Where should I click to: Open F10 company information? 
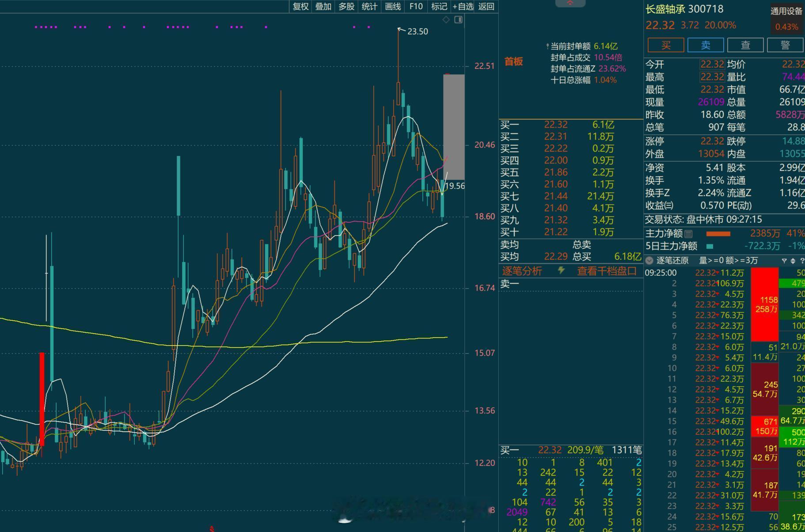click(x=416, y=6)
